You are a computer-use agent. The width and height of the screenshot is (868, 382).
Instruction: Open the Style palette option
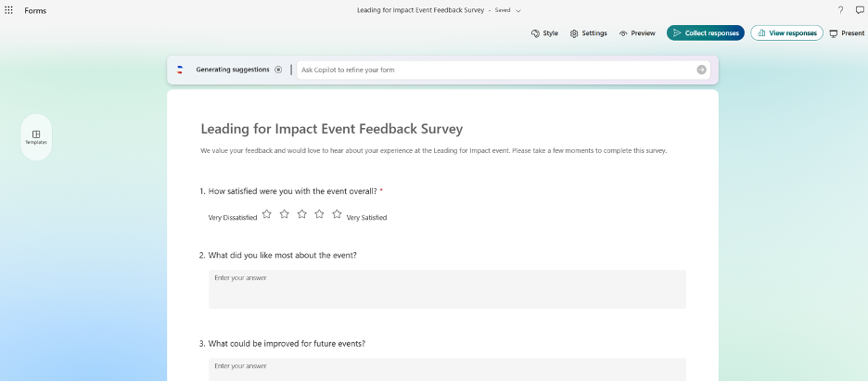click(544, 33)
